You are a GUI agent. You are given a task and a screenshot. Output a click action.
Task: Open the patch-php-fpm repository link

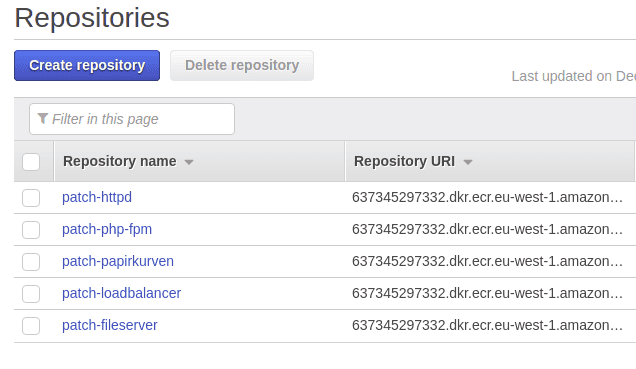pos(107,229)
